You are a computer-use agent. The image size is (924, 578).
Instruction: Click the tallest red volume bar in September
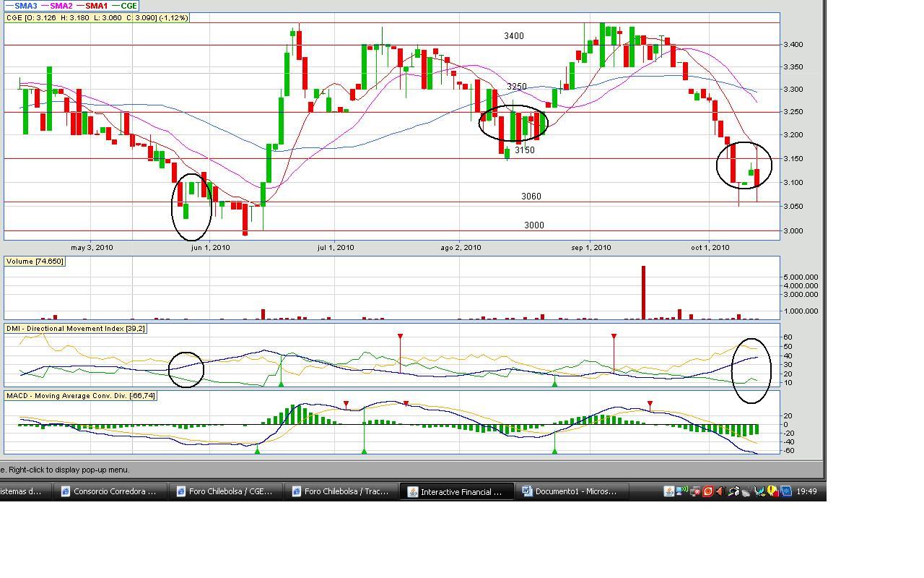(643, 293)
